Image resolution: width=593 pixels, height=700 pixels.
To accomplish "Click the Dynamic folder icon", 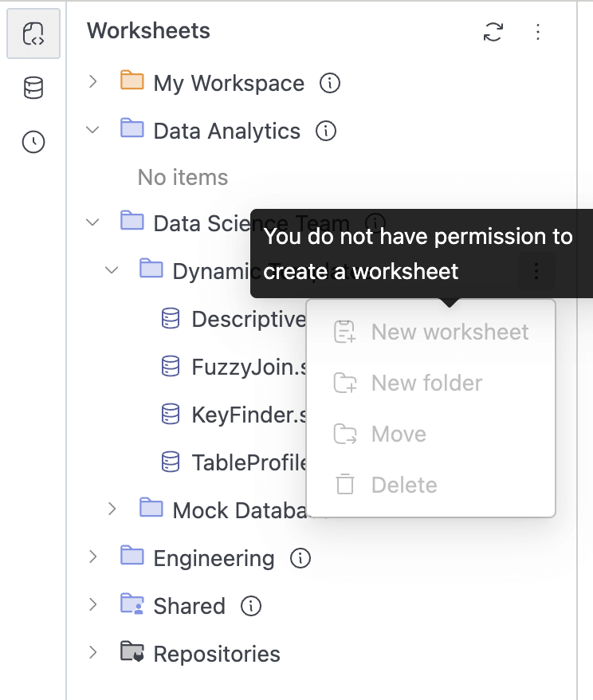I will tap(151, 269).
